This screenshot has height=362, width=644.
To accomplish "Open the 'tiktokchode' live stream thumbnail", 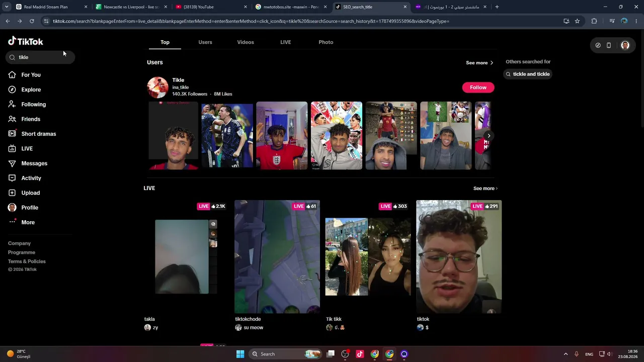I will click(x=277, y=256).
